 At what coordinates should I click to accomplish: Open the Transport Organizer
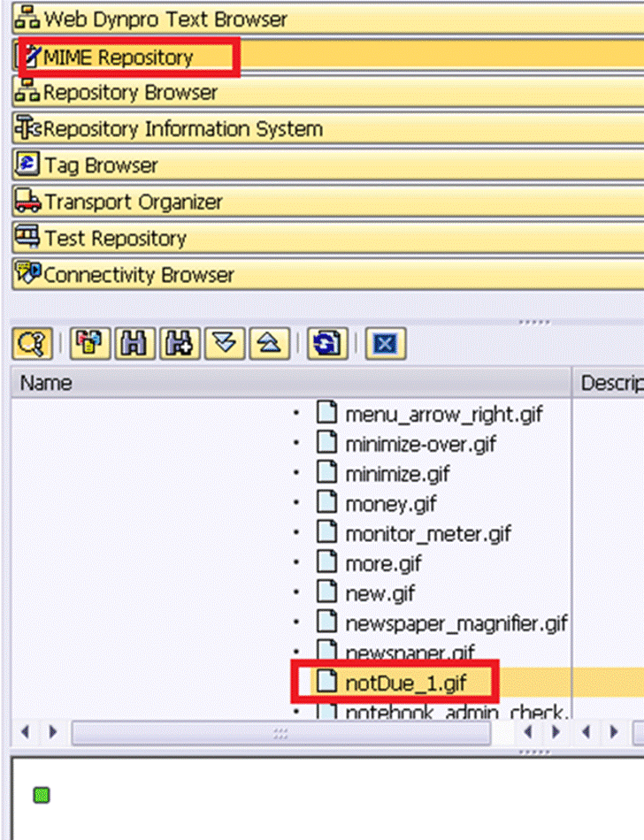pos(328,202)
